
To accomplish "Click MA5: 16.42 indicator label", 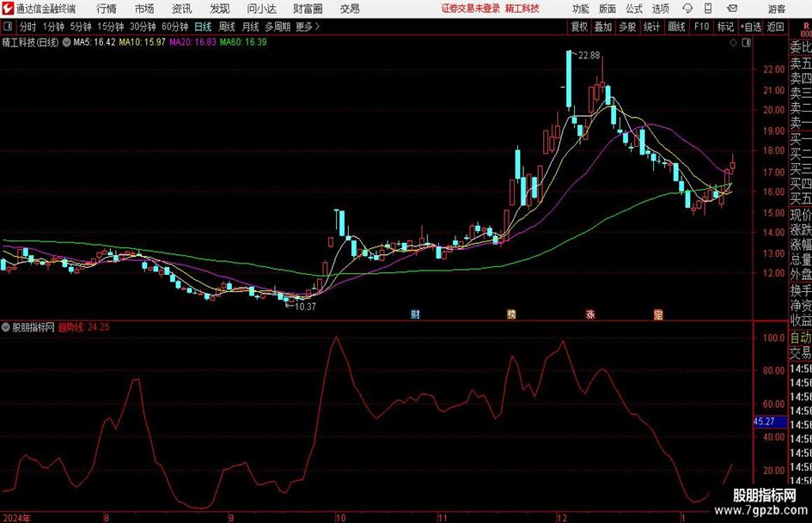I will point(95,42).
